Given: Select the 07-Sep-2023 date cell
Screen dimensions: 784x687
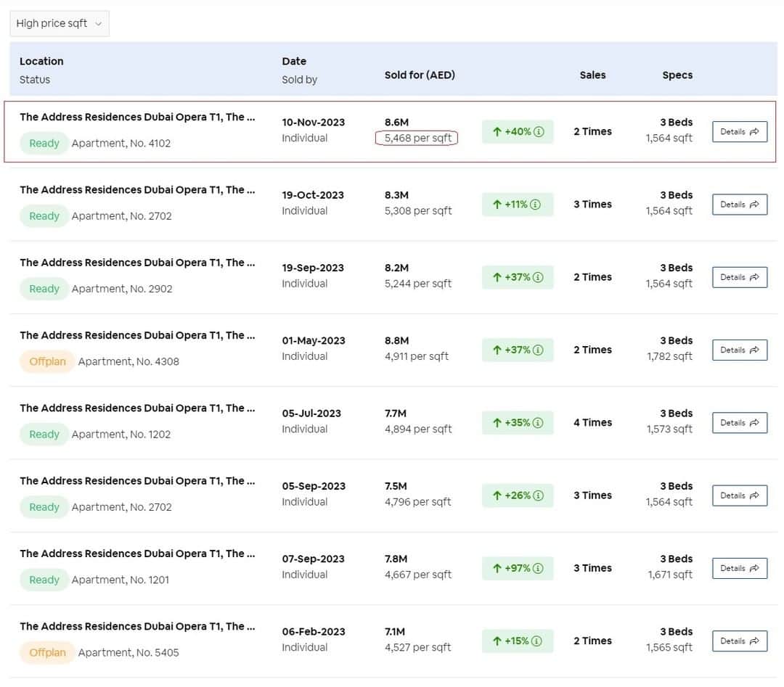Looking at the screenshot, I should (313, 559).
